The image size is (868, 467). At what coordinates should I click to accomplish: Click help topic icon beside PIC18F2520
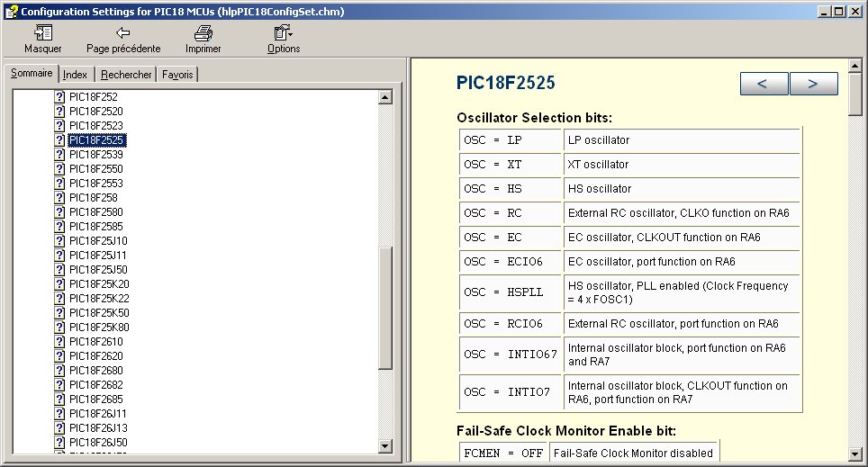pyautogui.click(x=59, y=112)
